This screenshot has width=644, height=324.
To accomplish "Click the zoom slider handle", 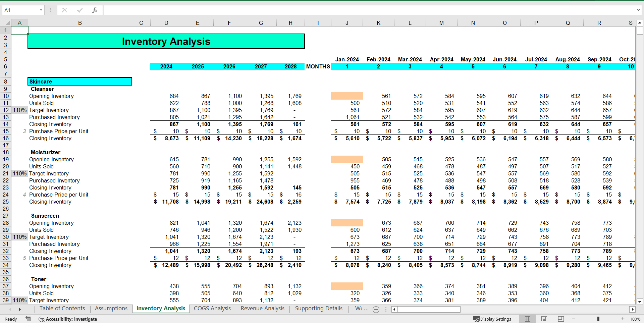I will tap(598, 319).
